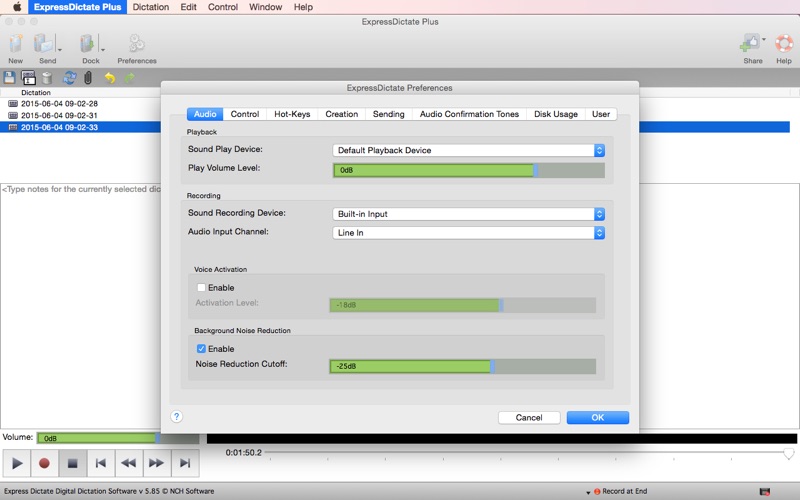The height and width of the screenshot is (500, 800).
Task: Click the Dock toolbar icon
Action: tap(88, 44)
